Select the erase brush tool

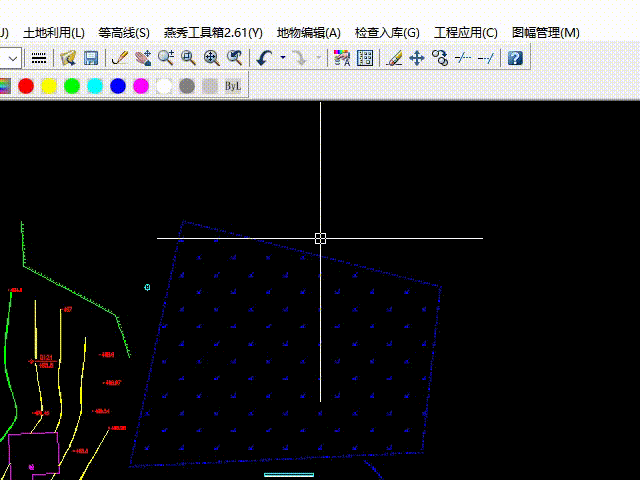click(394, 58)
